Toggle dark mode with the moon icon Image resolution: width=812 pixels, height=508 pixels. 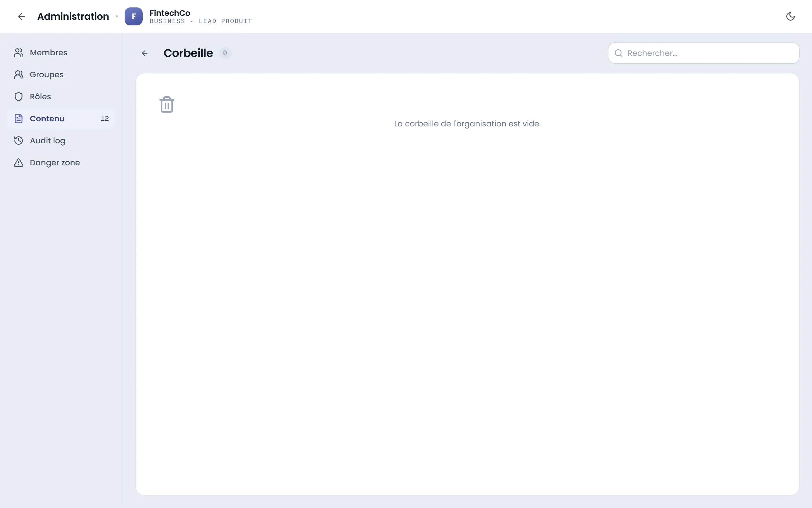[x=790, y=16]
